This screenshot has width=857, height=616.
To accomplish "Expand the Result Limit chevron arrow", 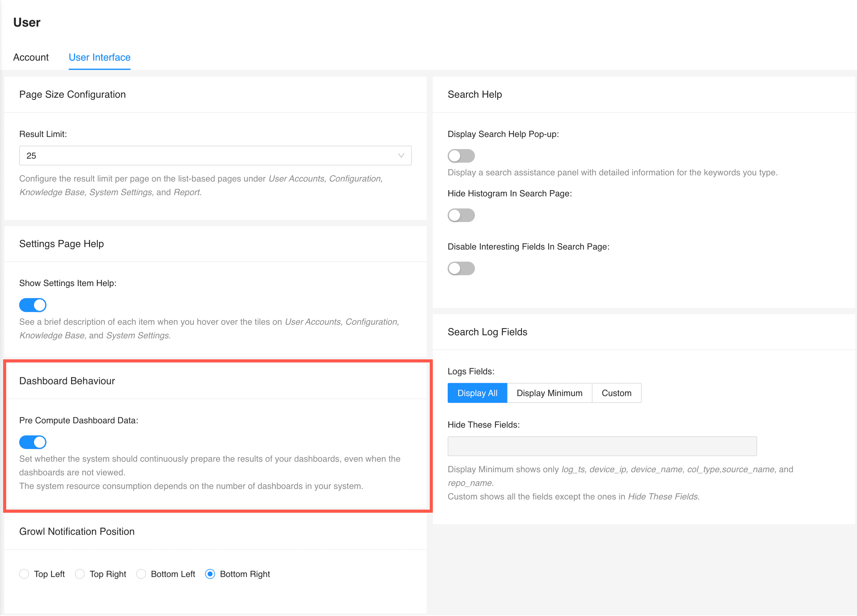I will point(401,155).
